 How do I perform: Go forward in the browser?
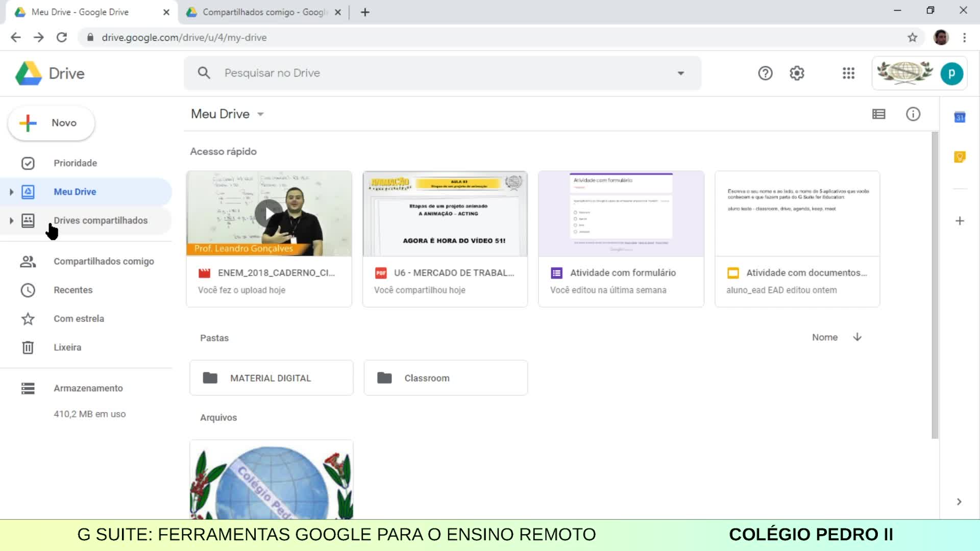39,37
